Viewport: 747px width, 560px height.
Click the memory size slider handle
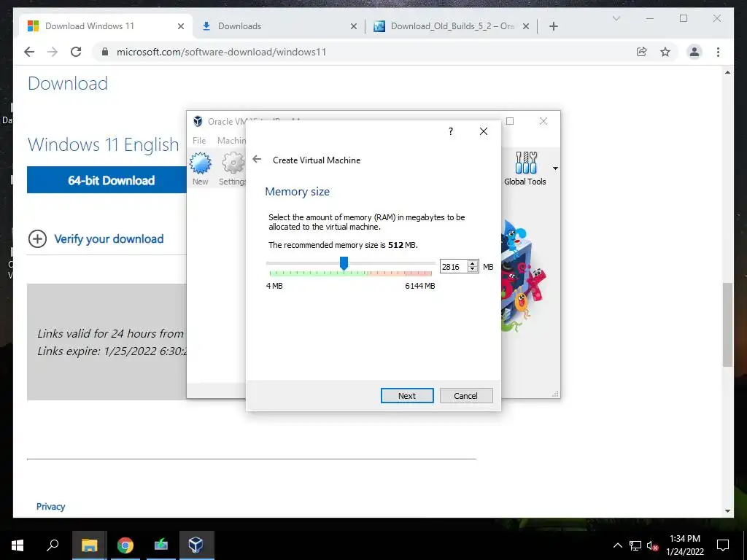click(344, 262)
